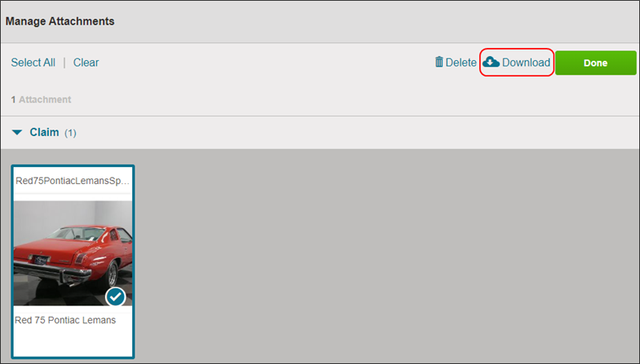This screenshot has width=640, height=364.
Task: Click the Red 75 Pontiac Lemans caption
Action: (66, 320)
